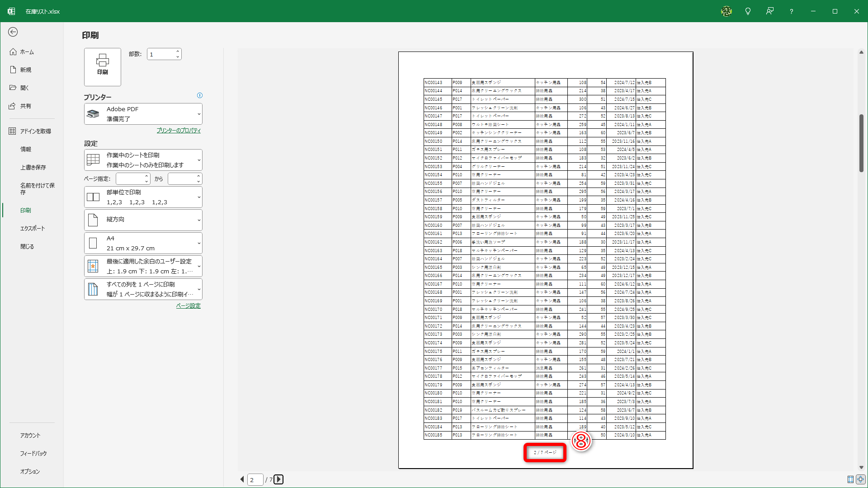Go to next preview page
This screenshot has height=488, width=868.
[278, 479]
